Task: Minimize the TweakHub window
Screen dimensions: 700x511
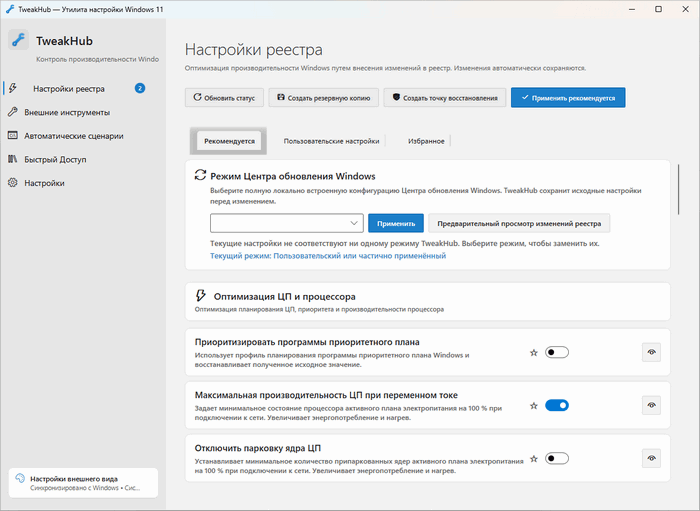Action: coord(632,9)
